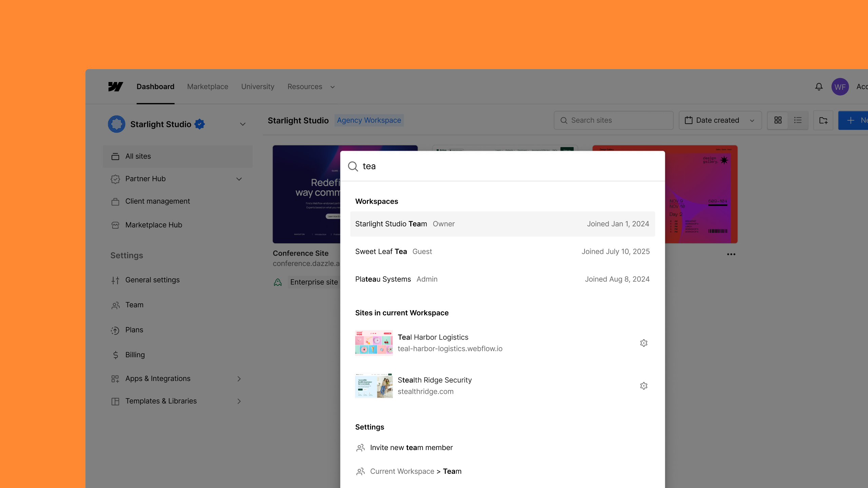Click the WF account avatar

coord(840,86)
